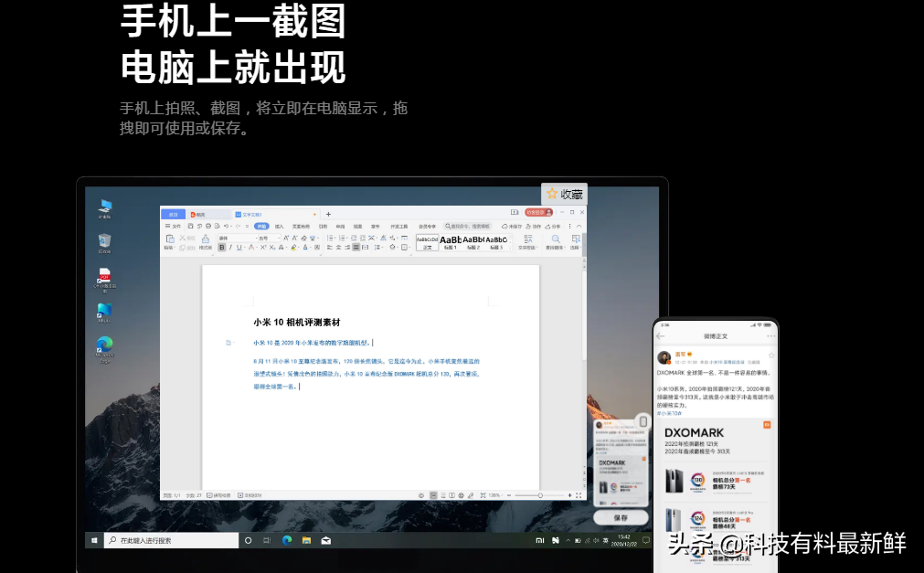This screenshot has height=573, width=924.
Task: Switch to 视图 ribbon tab
Action: coord(357,227)
